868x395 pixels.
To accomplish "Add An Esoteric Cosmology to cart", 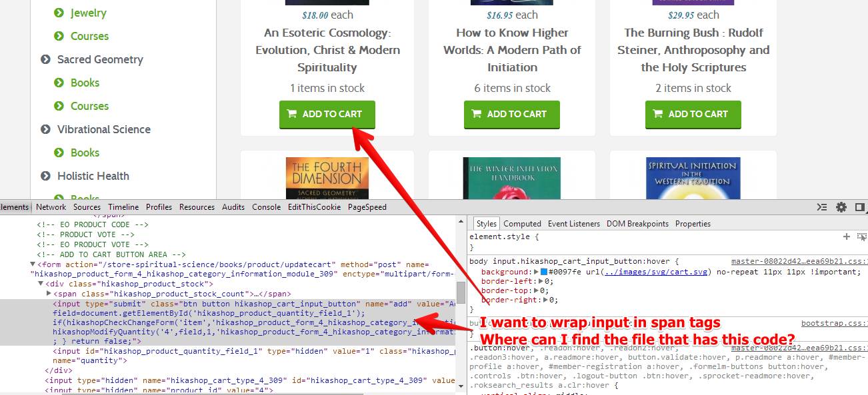I will (x=327, y=115).
